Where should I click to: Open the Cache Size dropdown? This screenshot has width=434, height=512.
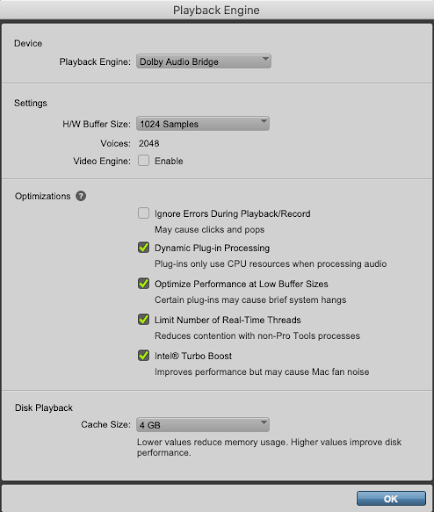click(x=203, y=425)
